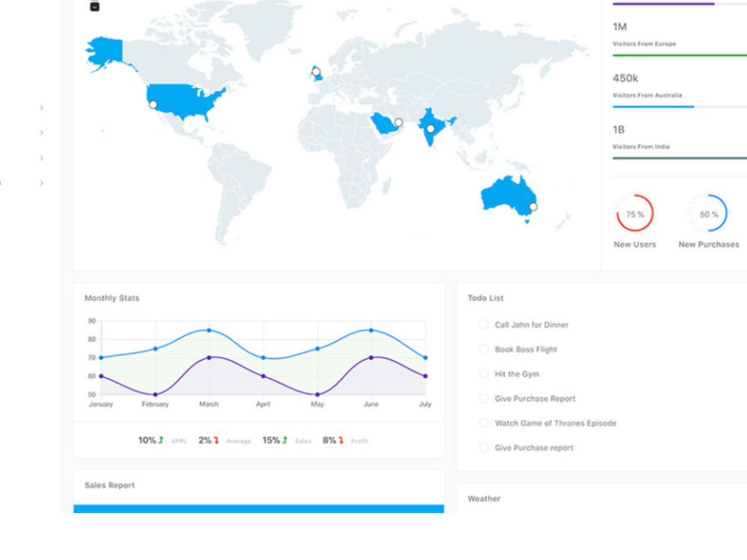Click the map marker on Australia
Viewport: 747px width, 560px height.
click(533, 207)
